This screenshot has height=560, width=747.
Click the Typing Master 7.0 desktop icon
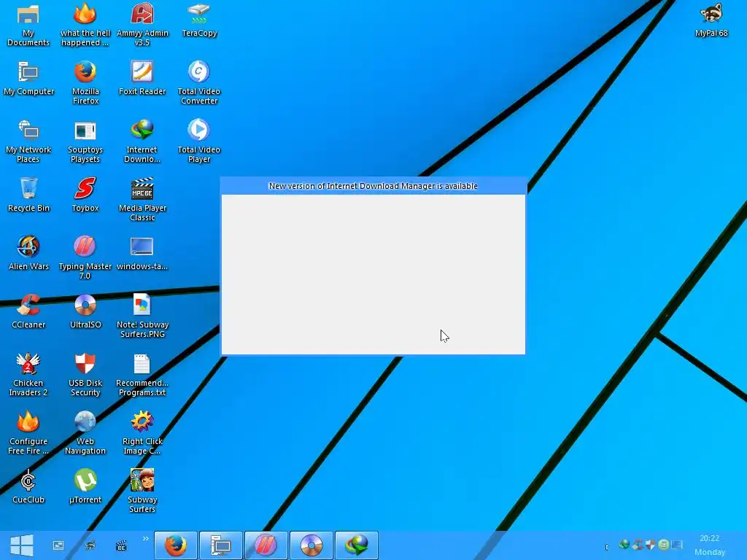85,257
